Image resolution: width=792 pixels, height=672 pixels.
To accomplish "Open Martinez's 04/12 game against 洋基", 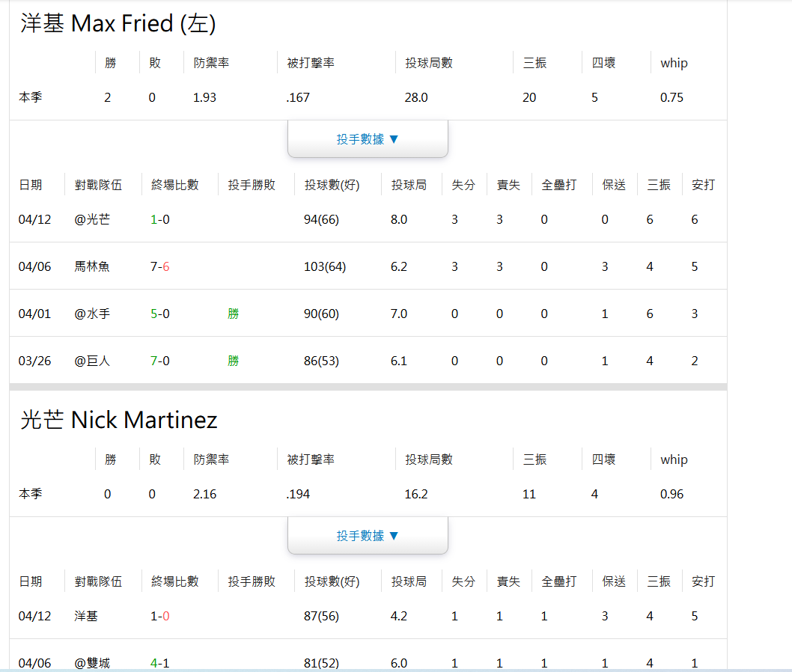I will 86,616.
